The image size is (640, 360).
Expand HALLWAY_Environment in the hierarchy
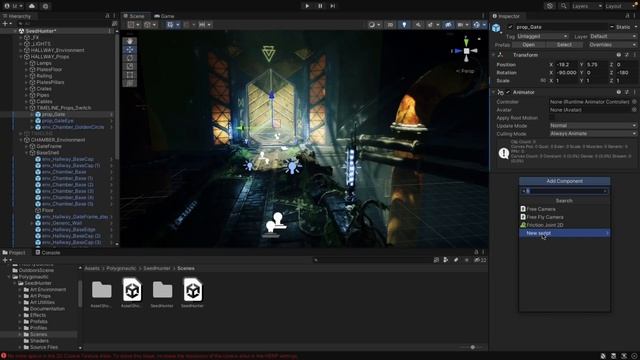pyautogui.click(x=21, y=50)
